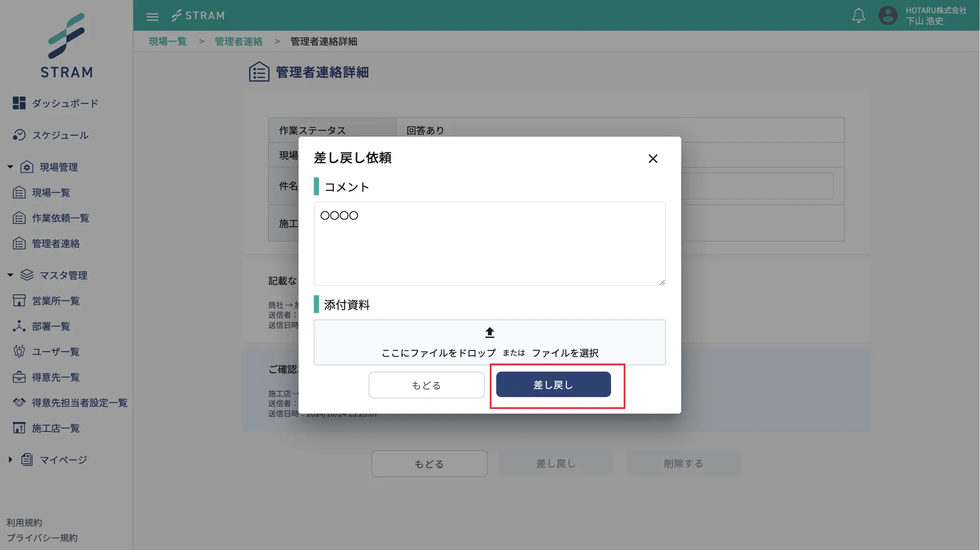The height and width of the screenshot is (550, 980).
Task: Open 作業依頼一覧 from the sidebar
Action: [19, 218]
